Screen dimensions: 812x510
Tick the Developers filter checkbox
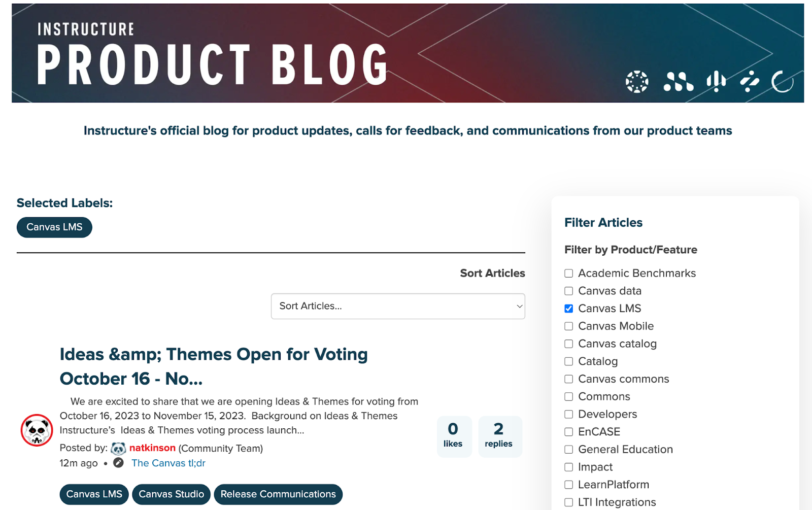click(569, 415)
